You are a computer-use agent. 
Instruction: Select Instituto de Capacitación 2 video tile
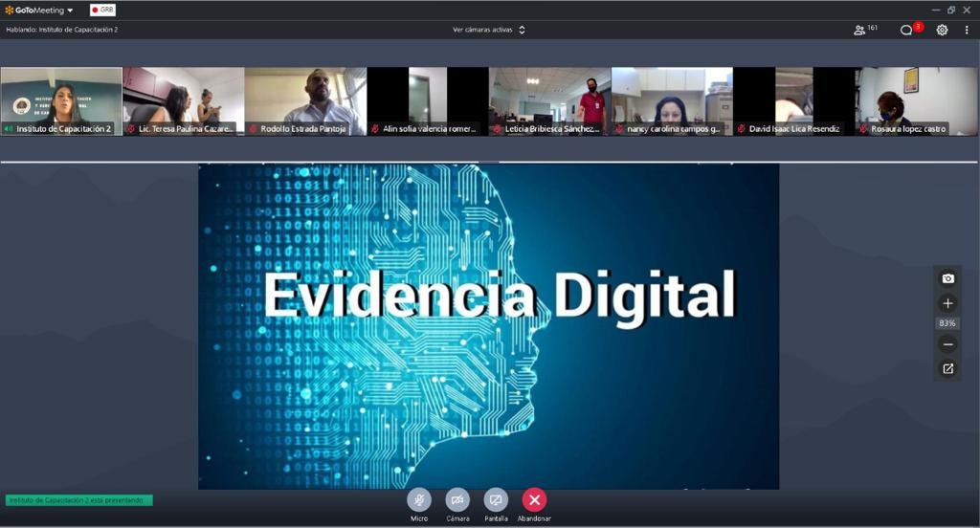[x=61, y=99]
